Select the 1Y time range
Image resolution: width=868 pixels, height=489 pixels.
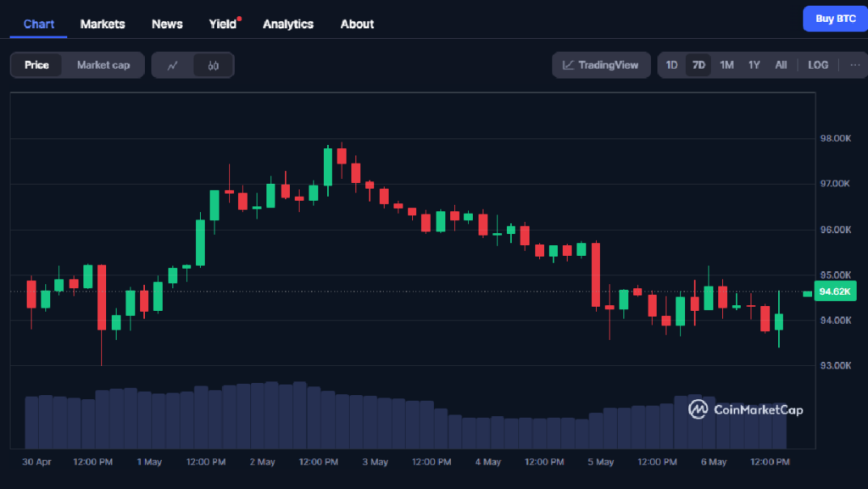click(x=754, y=65)
